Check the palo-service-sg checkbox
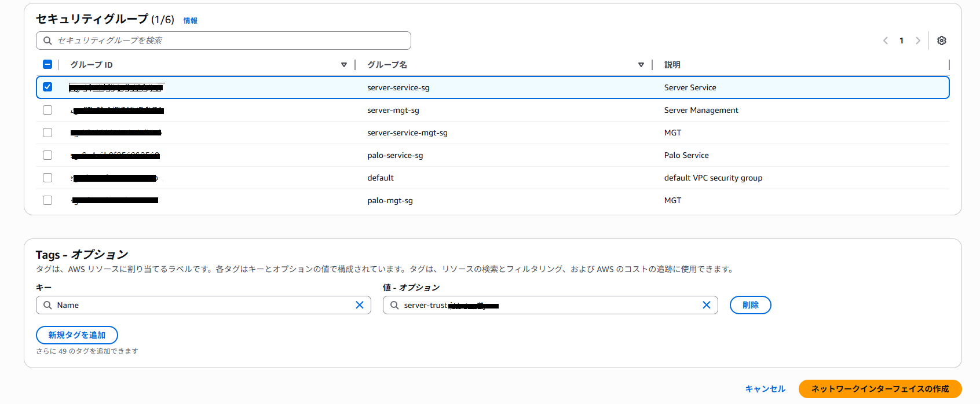Viewport: 980px width, 404px height. (x=47, y=155)
